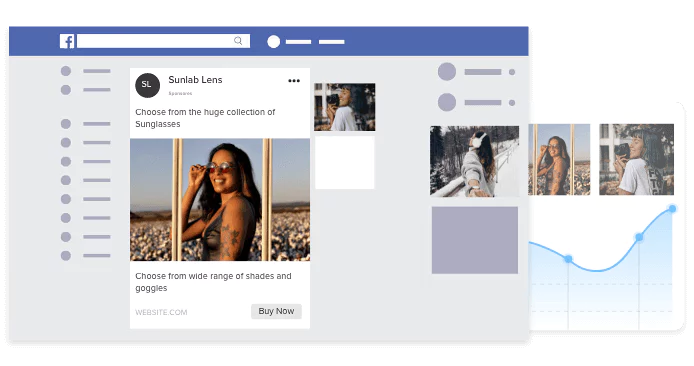Focus the Facebook search field
The image size is (694, 366).
163,41
